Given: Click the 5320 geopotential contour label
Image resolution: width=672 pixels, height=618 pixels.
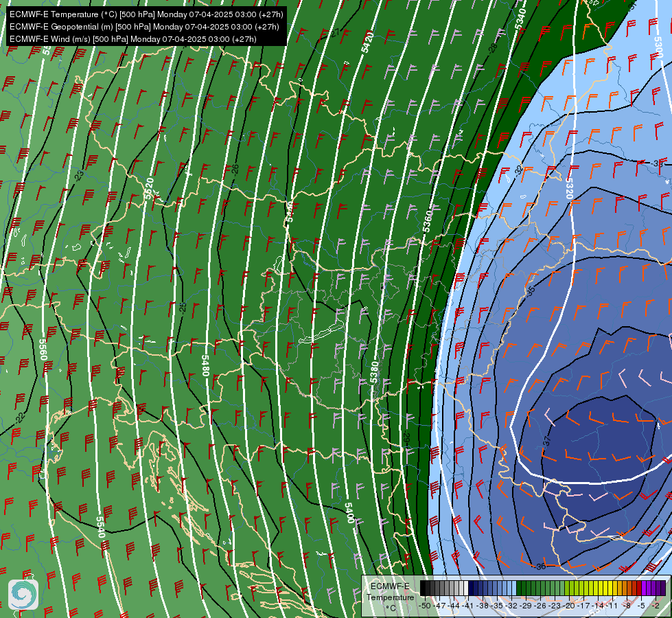Looking at the screenshot, I should point(569,188).
